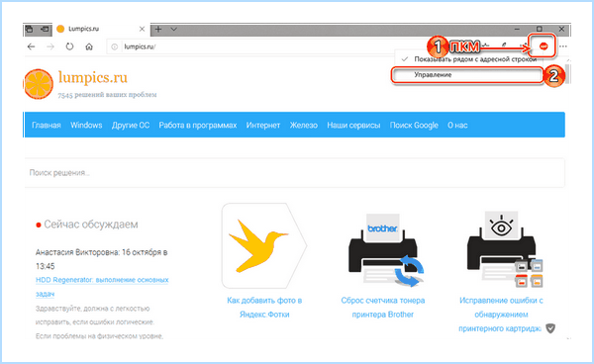
Task: Click the set tabs aside icon
Action: (46, 29)
